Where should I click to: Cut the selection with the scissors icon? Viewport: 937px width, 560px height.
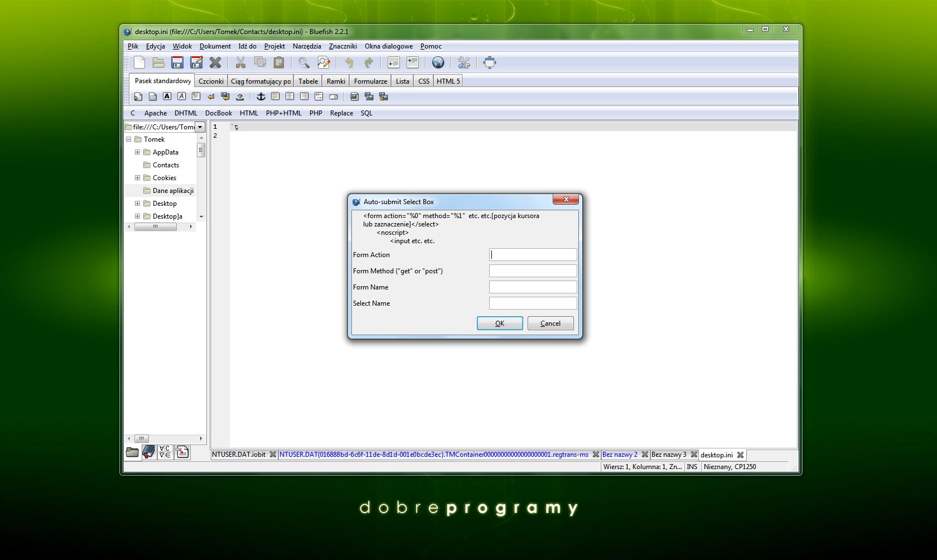pyautogui.click(x=240, y=62)
